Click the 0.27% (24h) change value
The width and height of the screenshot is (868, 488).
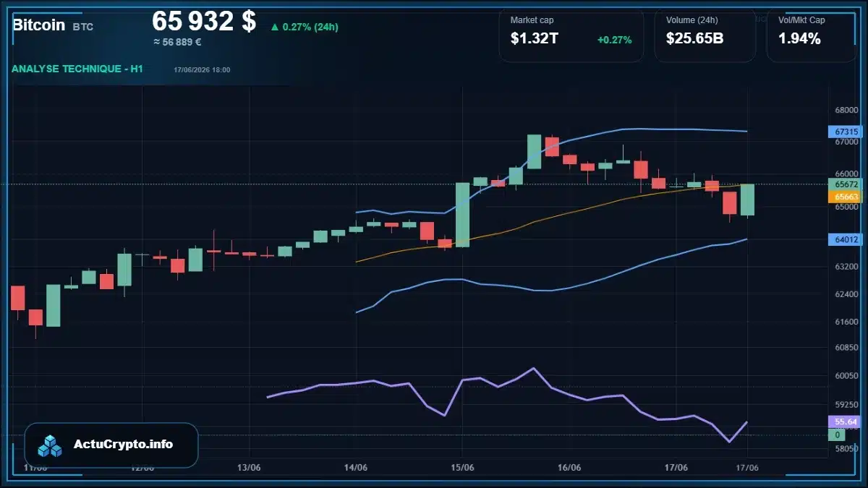pyautogui.click(x=310, y=27)
